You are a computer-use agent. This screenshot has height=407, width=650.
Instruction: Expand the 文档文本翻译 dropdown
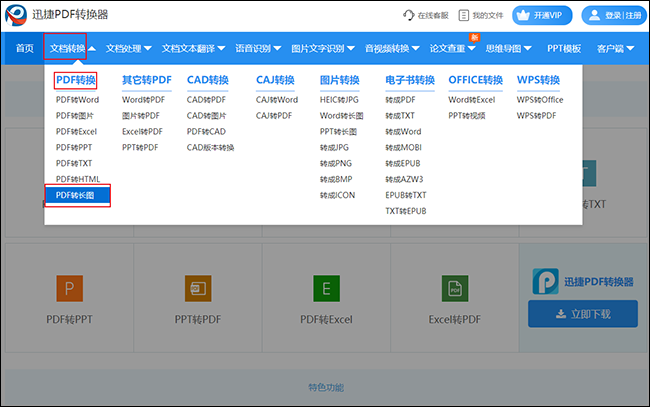[x=194, y=48]
